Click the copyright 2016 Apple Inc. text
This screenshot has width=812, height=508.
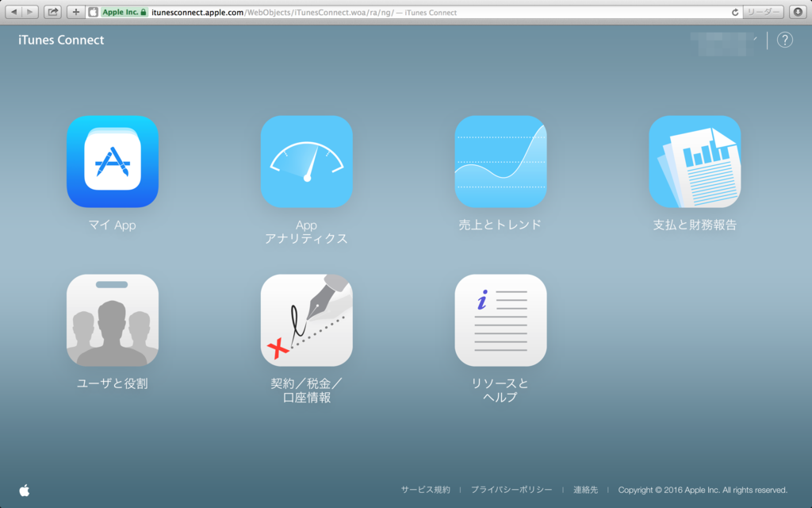coord(703,490)
